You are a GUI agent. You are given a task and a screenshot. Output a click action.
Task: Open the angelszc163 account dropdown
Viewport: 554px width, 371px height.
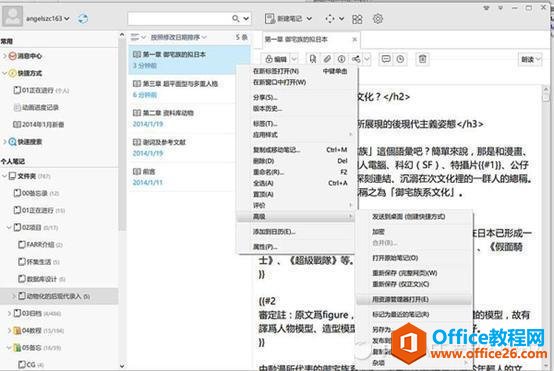(48, 18)
